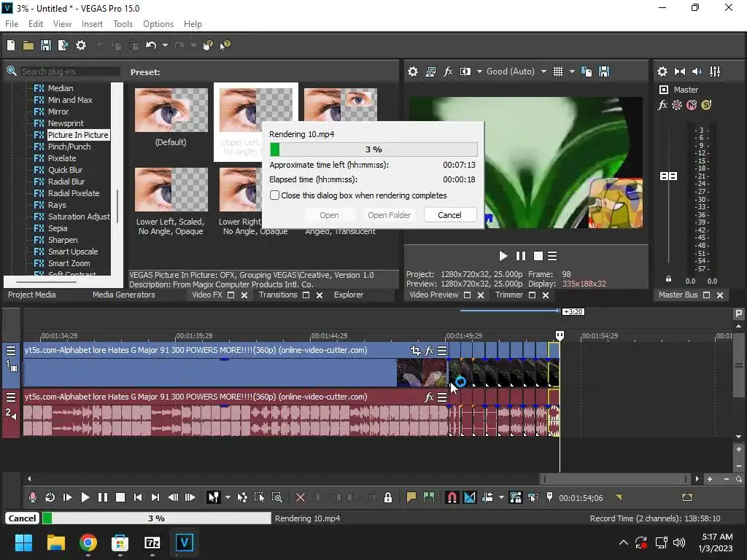Open Video Preview properties gear icon

[413, 71]
